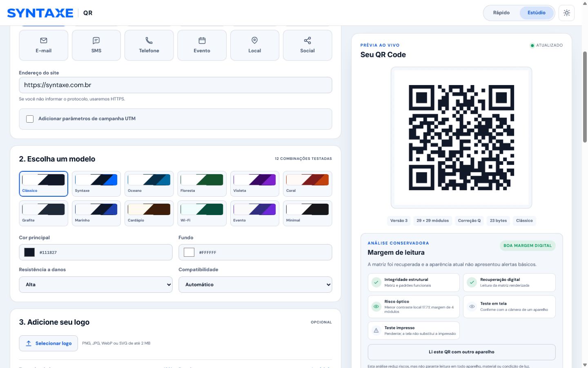588x368 pixels.
Task: Apply the Syntaxe color model
Action: tap(96, 184)
